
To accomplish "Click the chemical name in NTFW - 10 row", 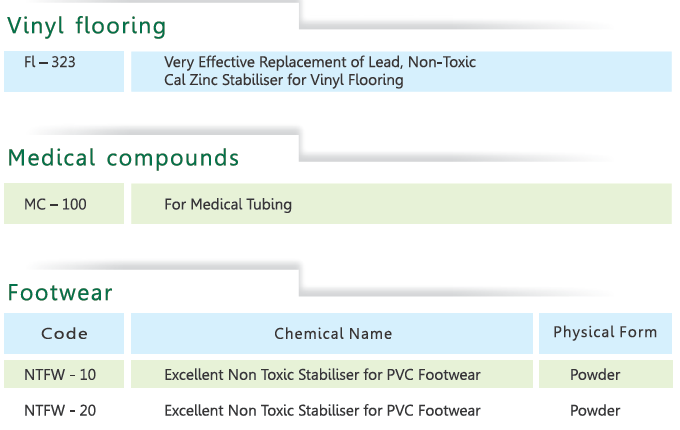I will click(322, 375).
